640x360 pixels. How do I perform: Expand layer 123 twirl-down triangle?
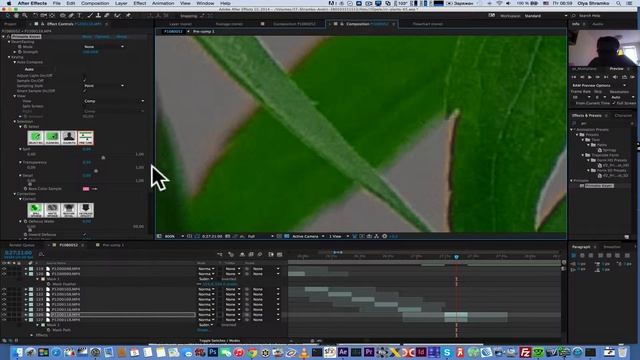click(x=26, y=299)
